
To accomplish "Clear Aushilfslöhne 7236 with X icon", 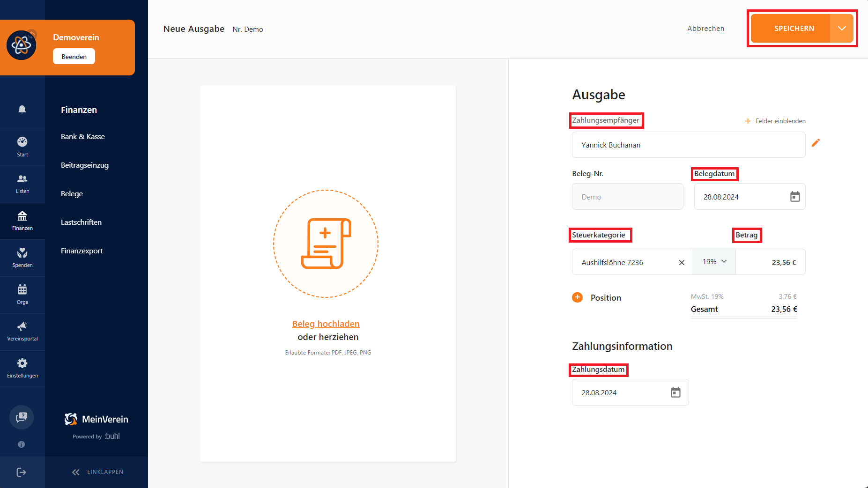I will click(x=682, y=263).
